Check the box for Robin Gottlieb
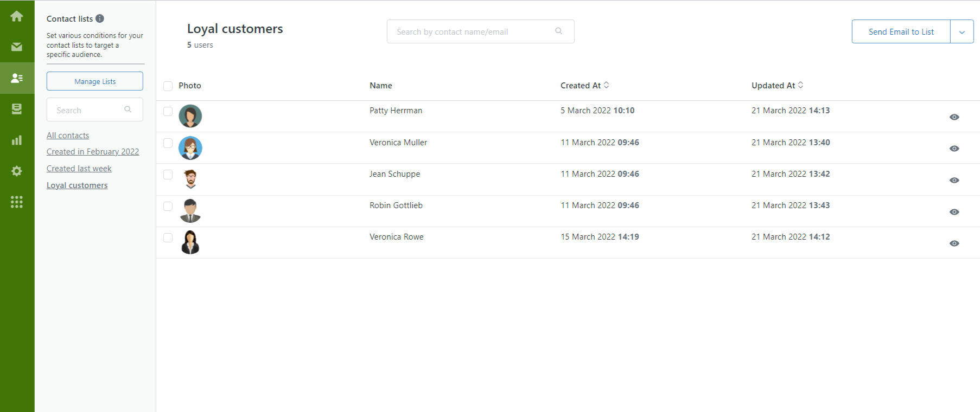The width and height of the screenshot is (980, 412). pyautogui.click(x=168, y=206)
